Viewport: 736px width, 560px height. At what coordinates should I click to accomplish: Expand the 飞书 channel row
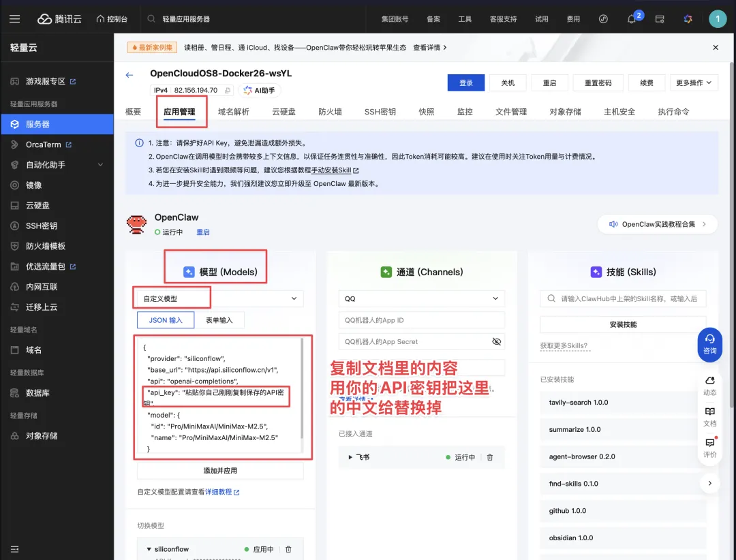coord(350,457)
